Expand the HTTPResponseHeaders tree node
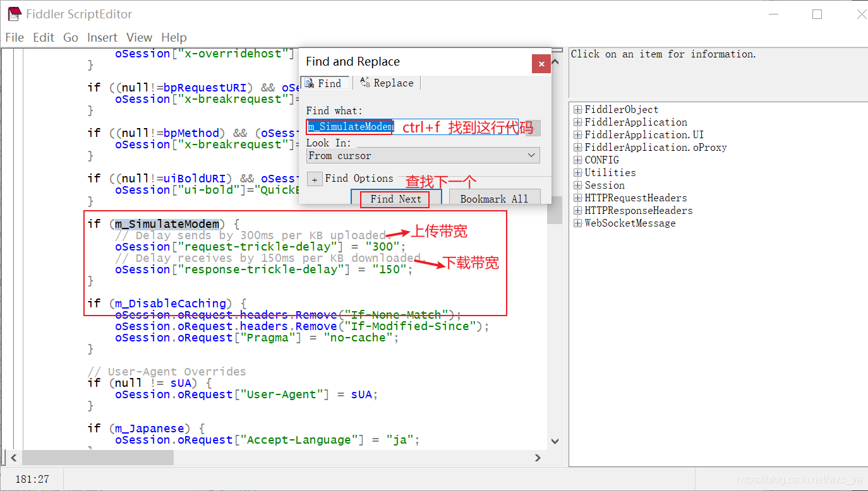 click(577, 211)
